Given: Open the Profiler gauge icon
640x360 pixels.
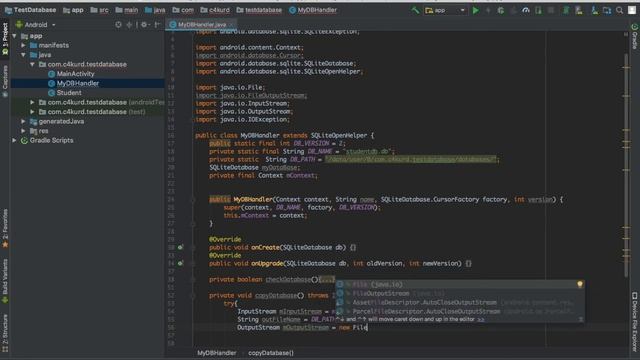Looking at the screenshot, I should point(526,10).
